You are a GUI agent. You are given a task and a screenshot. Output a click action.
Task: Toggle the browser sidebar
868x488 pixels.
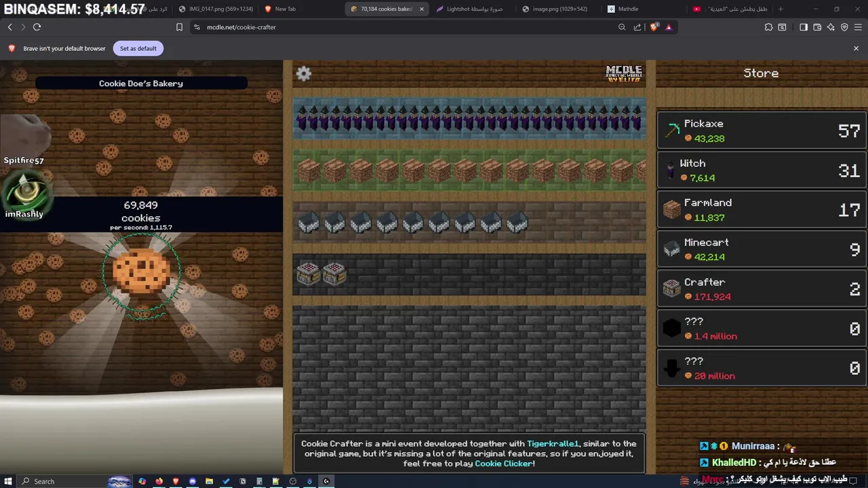tap(804, 27)
